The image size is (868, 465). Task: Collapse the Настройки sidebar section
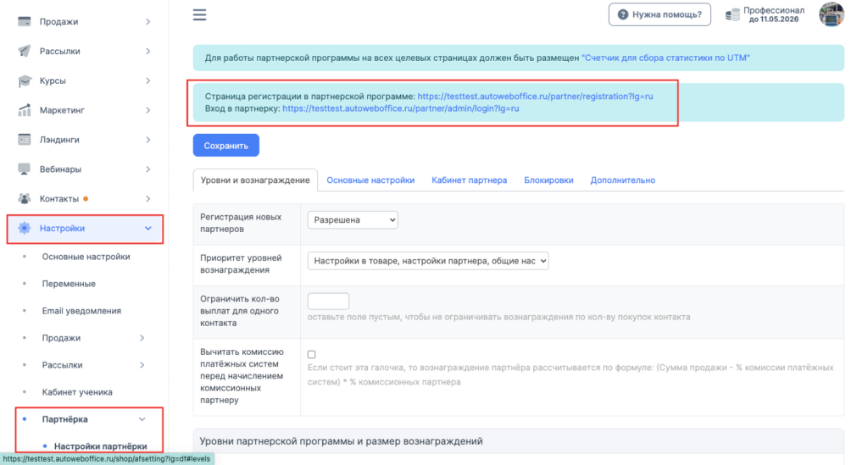(147, 228)
